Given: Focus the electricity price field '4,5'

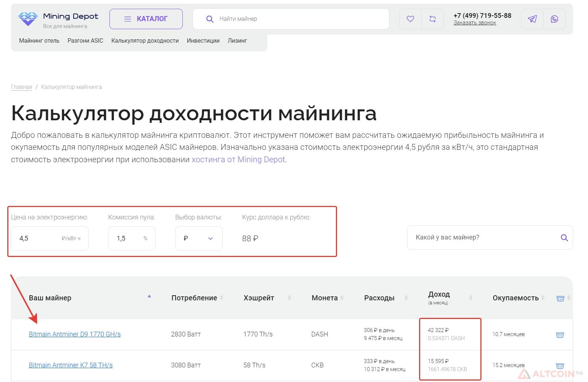Looking at the screenshot, I should [50, 238].
